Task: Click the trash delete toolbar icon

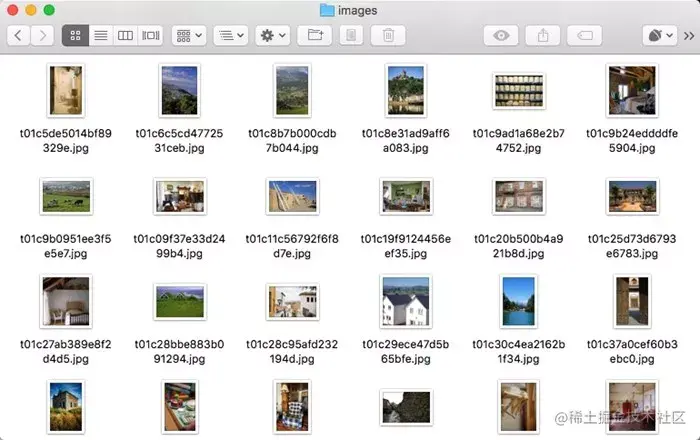Action: click(388, 35)
